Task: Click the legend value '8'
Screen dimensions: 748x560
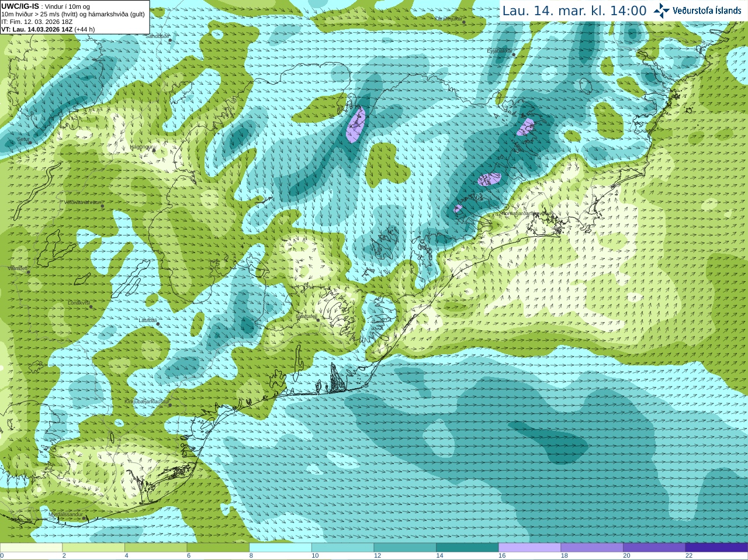Action: pos(251,556)
